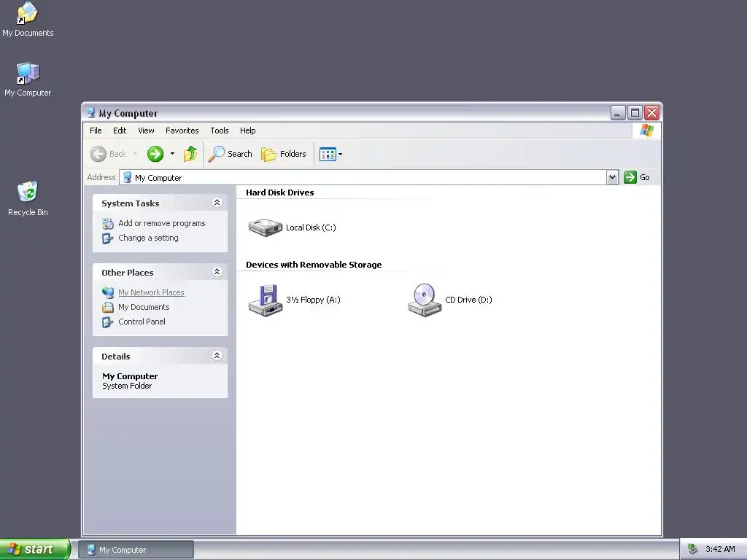Click the Control Panel sidebar icon
Viewport: 747px width, 560px height.
coord(108,322)
